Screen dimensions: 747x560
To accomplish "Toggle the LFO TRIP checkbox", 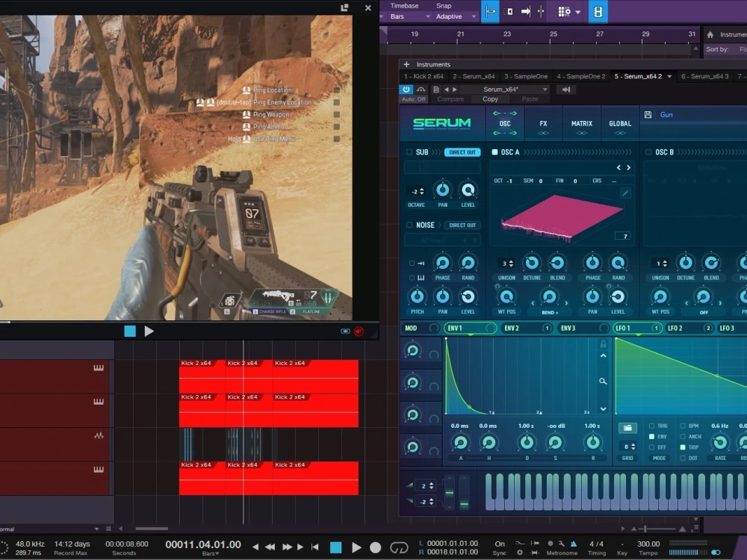I will 683,447.
